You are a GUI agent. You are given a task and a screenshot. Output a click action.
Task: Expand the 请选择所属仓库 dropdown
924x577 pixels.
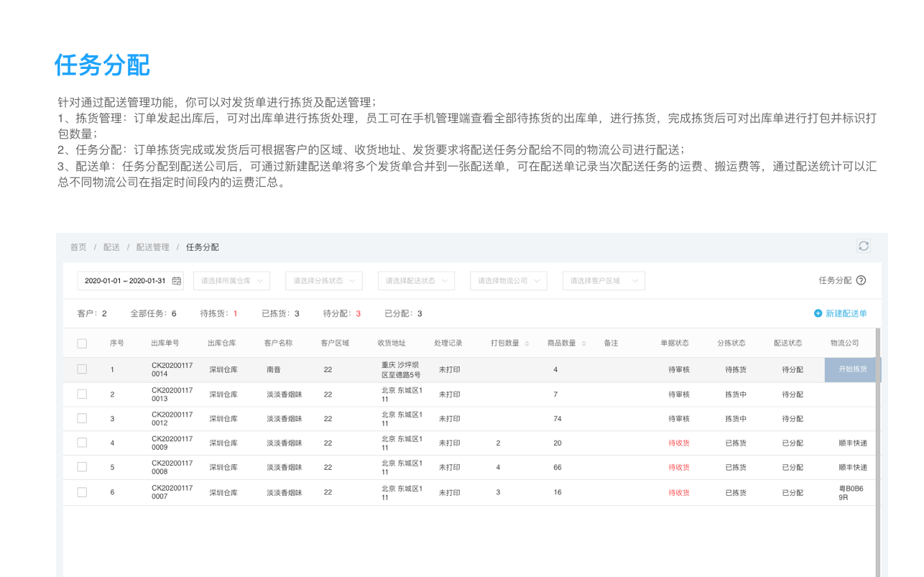[232, 281]
